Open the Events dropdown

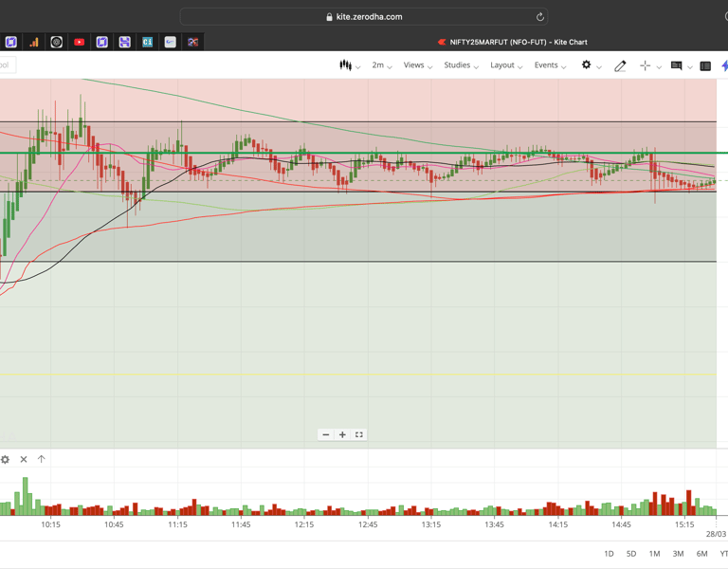550,65
